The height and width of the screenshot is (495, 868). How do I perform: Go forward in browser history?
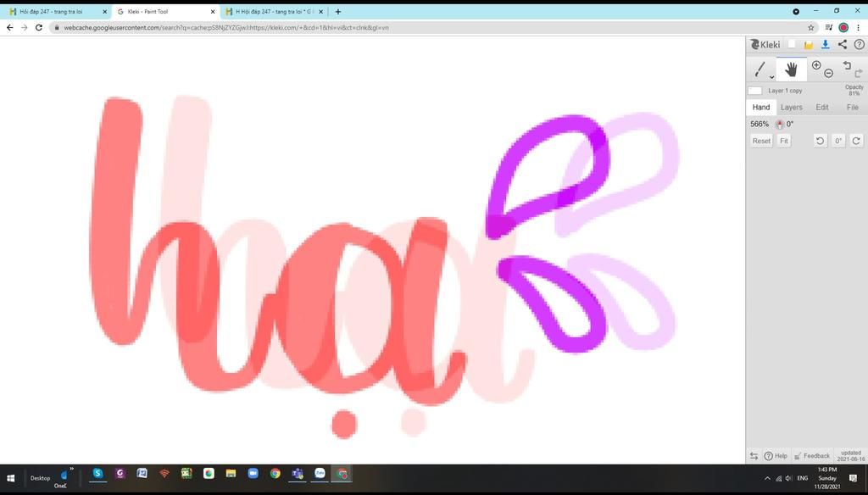point(25,27)
